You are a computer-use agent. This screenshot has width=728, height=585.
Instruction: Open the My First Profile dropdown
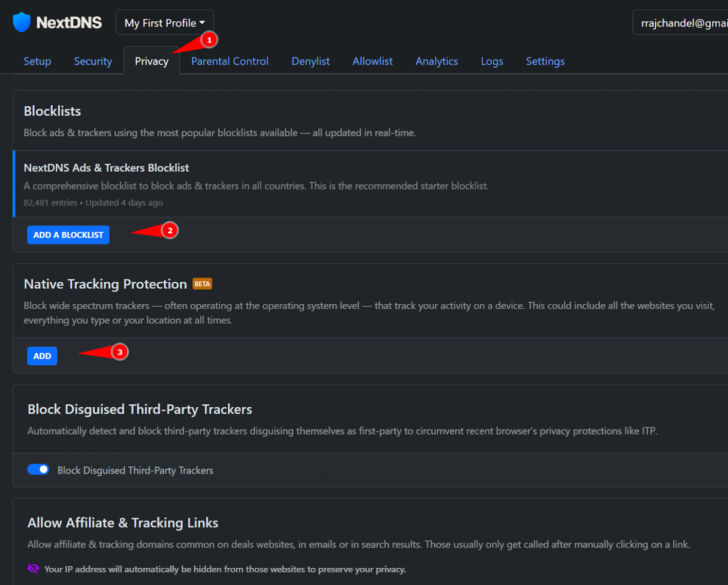(x=164, y=22)
